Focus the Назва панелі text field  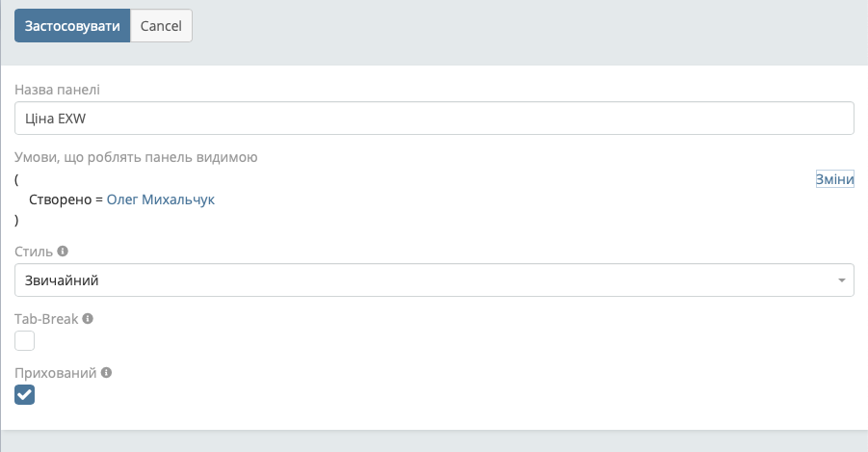(434, 119)
